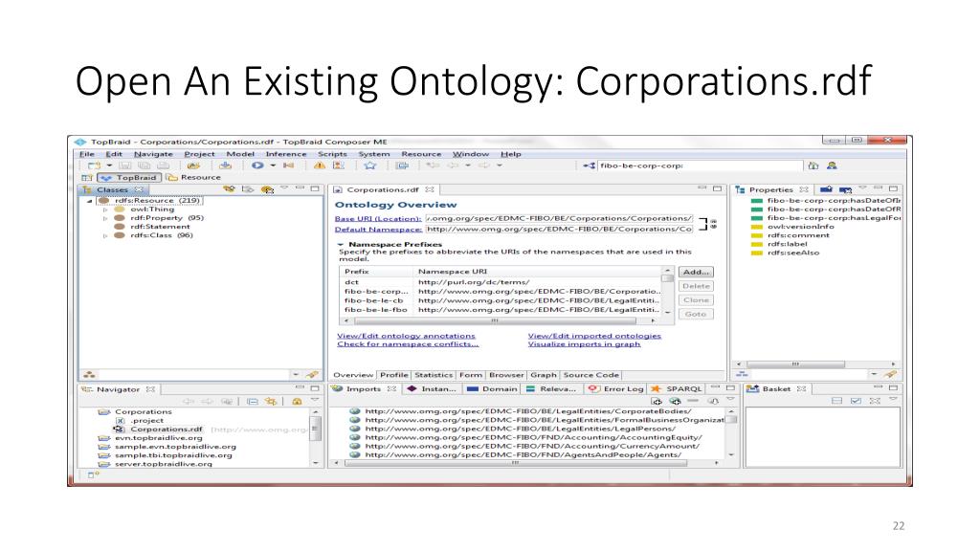This screenshot has height=551, width=980.
Task: Select the LegalEntities/LegalPersons/ import URL
Action: click(x=520, y=429)
